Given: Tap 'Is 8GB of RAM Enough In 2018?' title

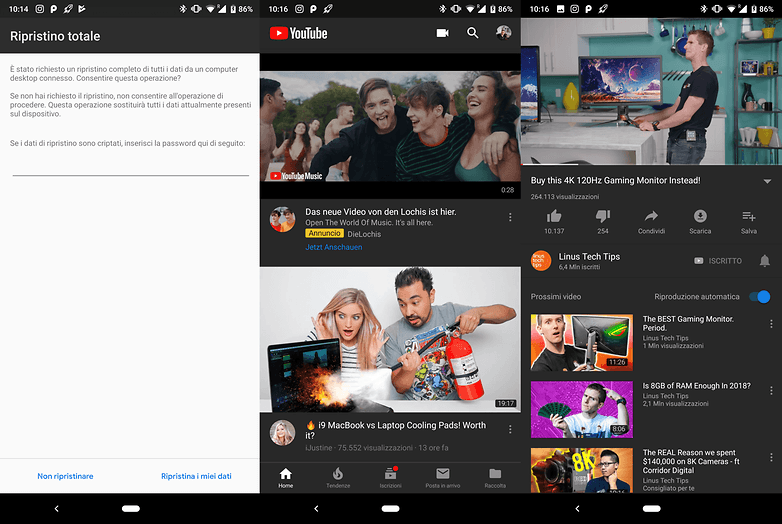Looking at the screenshot, I should (x=696, y=386).
